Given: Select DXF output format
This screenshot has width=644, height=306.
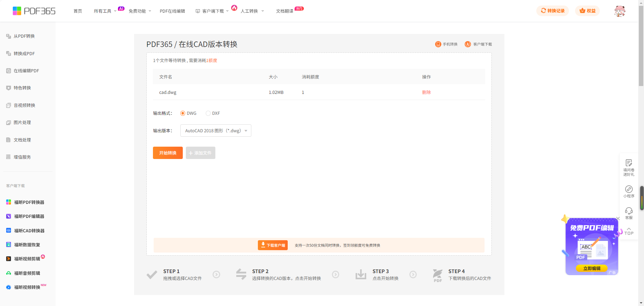Looking at the screenshot, I should pyautogui.click(x=208, y=113).
